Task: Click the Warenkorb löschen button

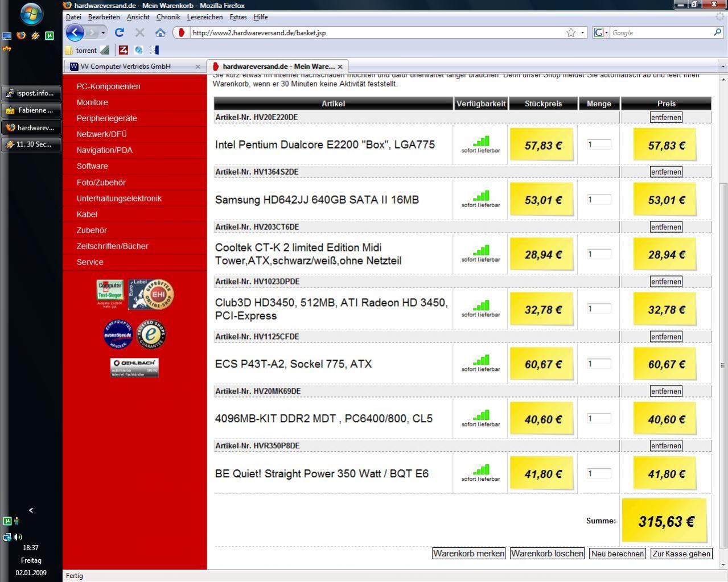Action: point(547,554)
